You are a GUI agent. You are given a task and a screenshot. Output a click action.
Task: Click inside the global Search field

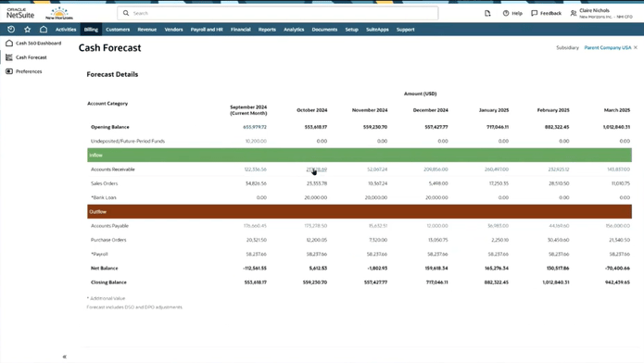coord(278,13)
